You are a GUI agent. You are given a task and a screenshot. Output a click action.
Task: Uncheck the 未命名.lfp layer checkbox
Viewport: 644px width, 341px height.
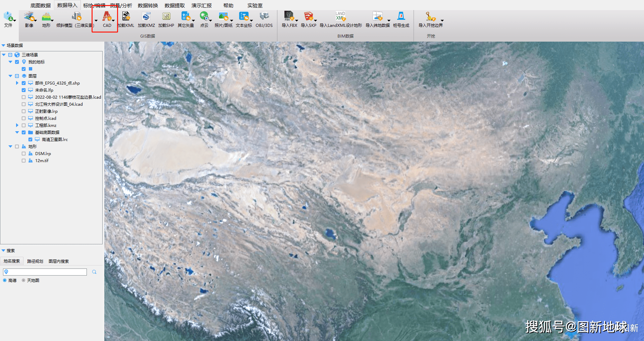24,90
